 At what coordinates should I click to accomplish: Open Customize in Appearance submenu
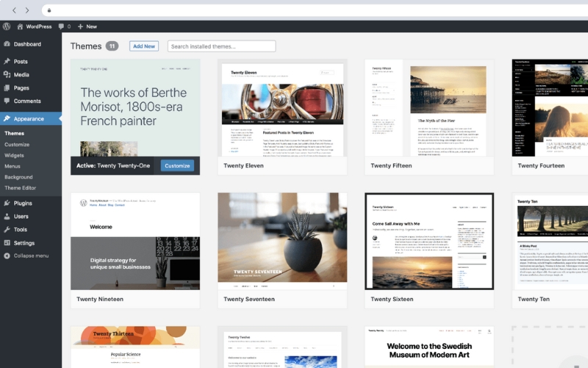(x=17, y=144)
